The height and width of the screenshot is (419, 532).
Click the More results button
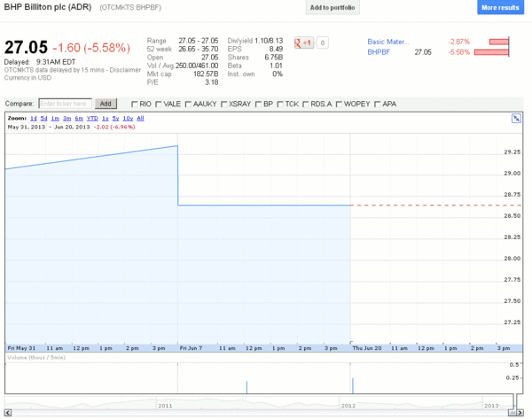(x=500, y=8)
